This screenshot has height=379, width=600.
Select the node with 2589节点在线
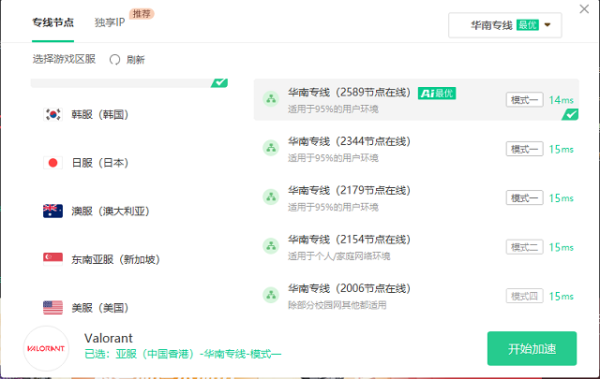click(416, 100)
